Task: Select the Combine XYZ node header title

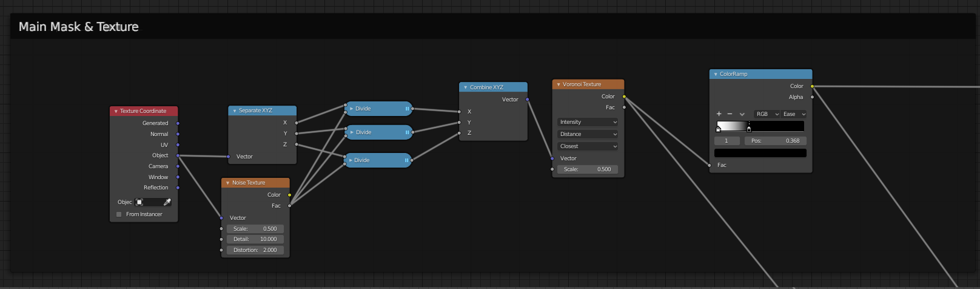Action: (x=486, y=87)
